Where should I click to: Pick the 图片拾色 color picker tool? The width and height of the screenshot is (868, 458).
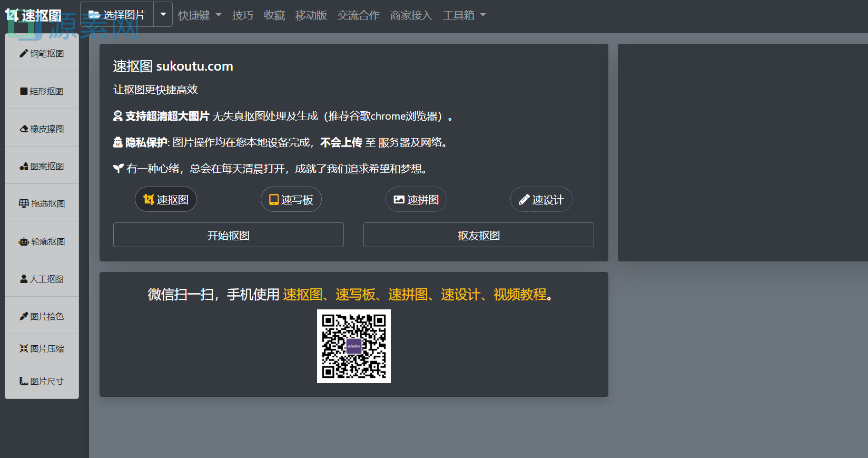(42, 316)
